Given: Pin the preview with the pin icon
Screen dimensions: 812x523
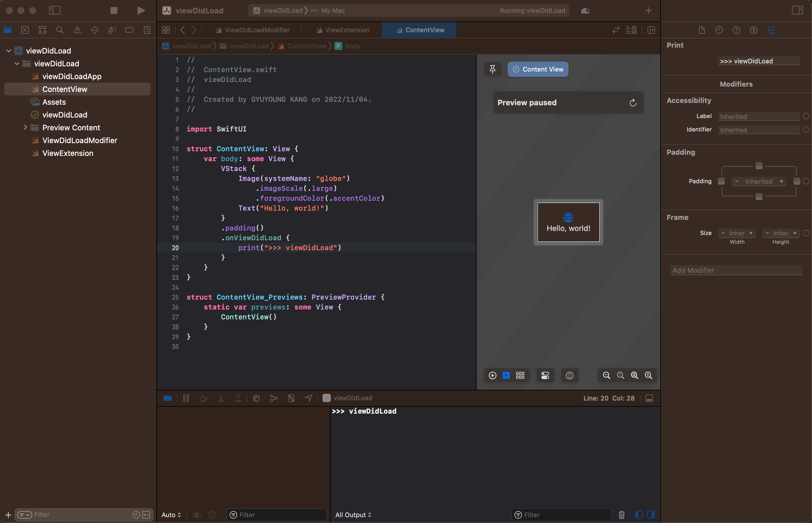Looking at the screenshot, I should (492, 69).
